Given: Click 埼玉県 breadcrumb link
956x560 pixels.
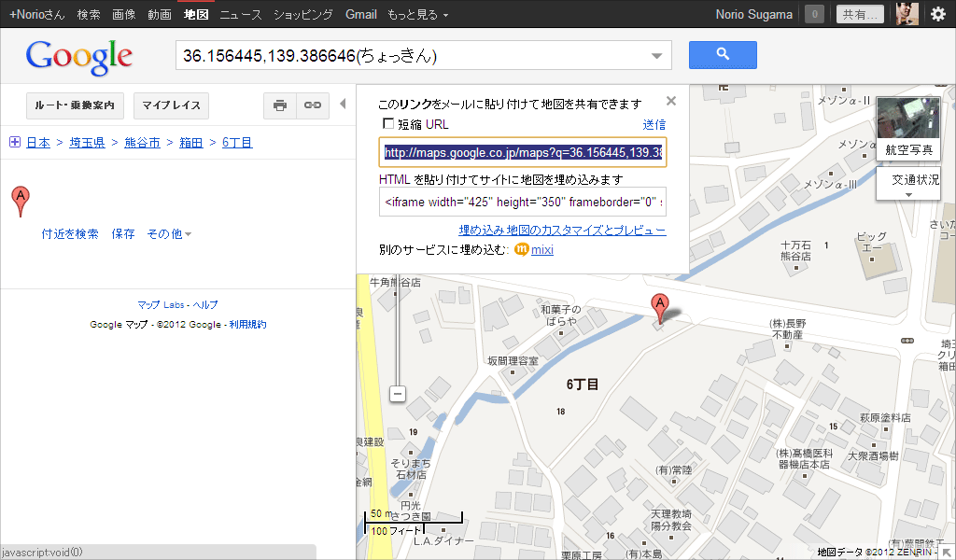Looking at the screenshot, I should 87,142.
